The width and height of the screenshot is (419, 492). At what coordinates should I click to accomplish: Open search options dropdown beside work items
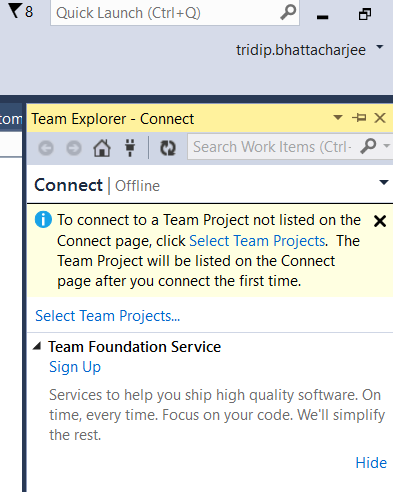pyautogui.click(x=387, y=146)
